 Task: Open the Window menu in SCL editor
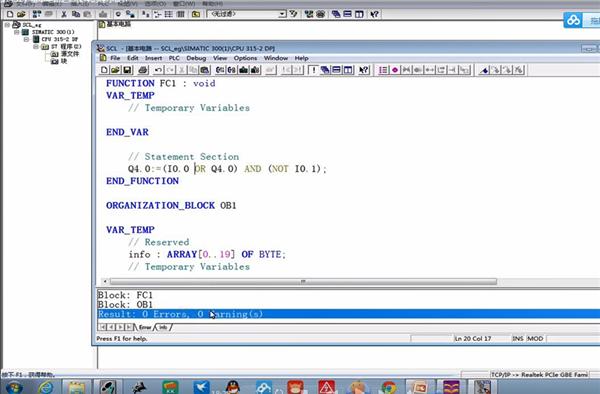pyautogui.click(x=276, y=58)
